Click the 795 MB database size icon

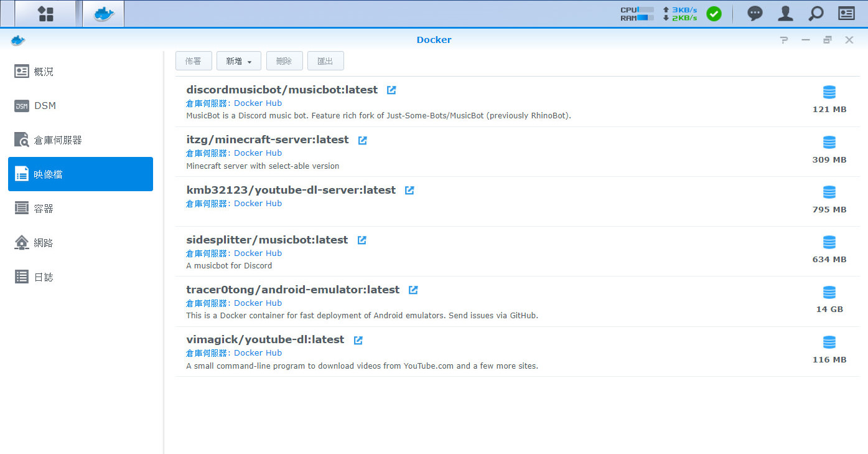pyautogui.click(x=829, y=192)
